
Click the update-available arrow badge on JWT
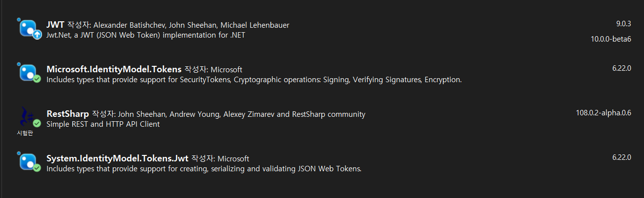[x=37, y=35]
